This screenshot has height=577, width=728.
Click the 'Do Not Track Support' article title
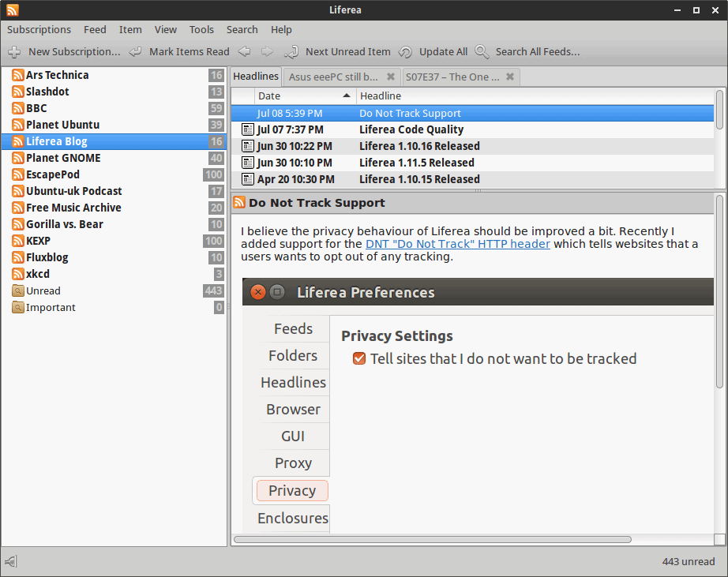click(317, 203)
